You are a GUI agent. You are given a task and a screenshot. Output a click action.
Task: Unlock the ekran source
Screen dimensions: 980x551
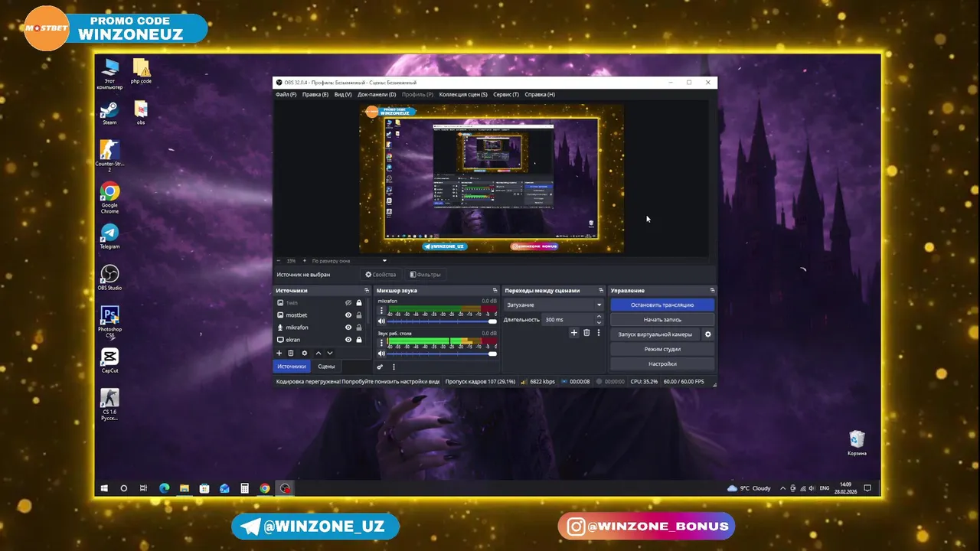pyautogui.click(x=359, y=340)
